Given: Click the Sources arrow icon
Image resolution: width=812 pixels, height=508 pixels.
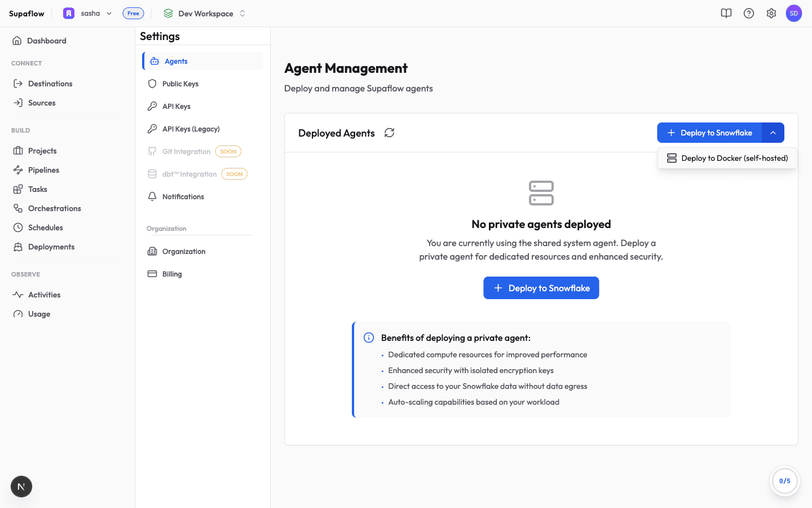Looking at the screenshot, I should tap(18, 103).
